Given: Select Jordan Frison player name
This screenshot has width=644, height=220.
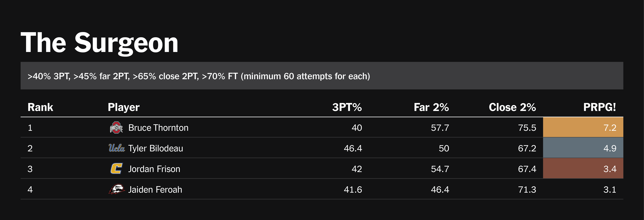Looking at the screenshot, I should (154, 169).
